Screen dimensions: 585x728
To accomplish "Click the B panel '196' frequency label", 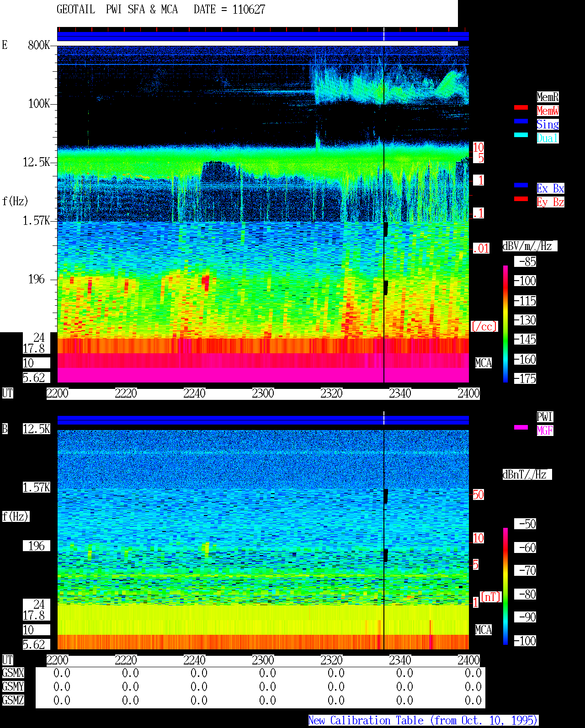I will click(x=37, y=546).
